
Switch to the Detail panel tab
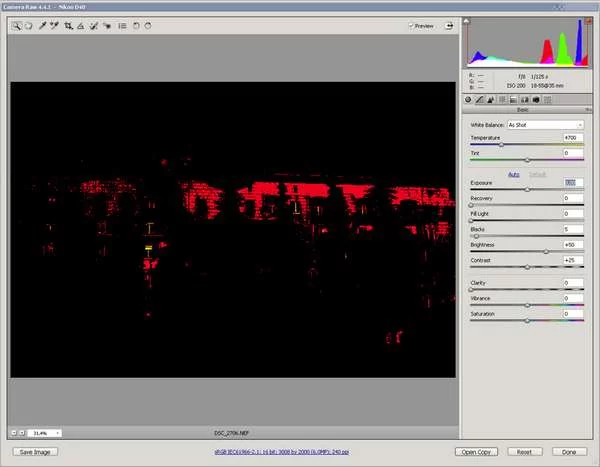(492, 99)
